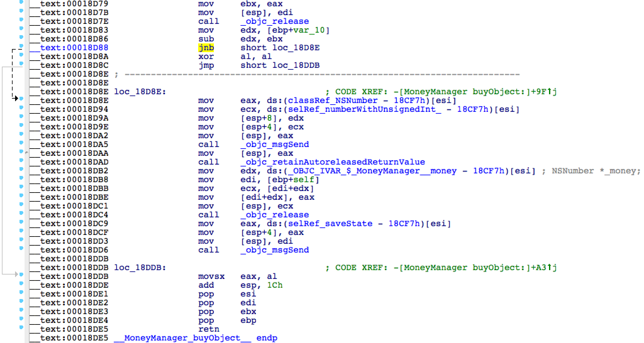
Task: Follow loc_18D8E operand of jnb instruction
Action: [x=296, y=48]
